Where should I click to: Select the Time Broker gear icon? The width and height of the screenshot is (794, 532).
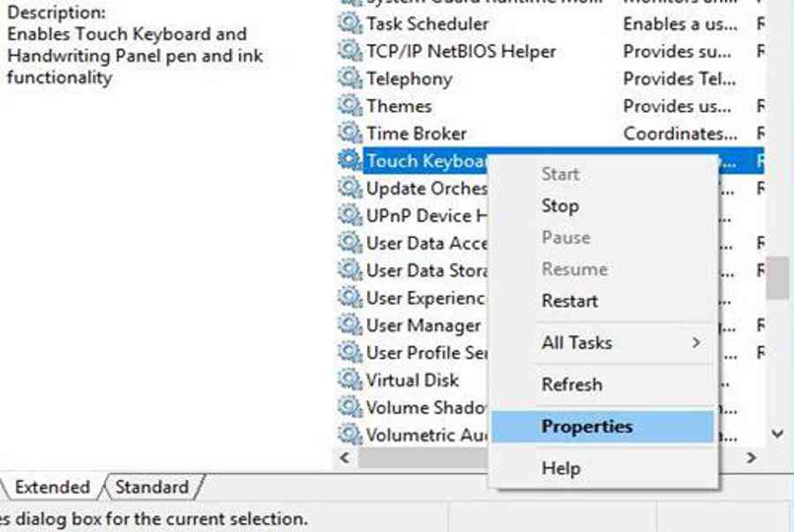(x=350, y=133)
